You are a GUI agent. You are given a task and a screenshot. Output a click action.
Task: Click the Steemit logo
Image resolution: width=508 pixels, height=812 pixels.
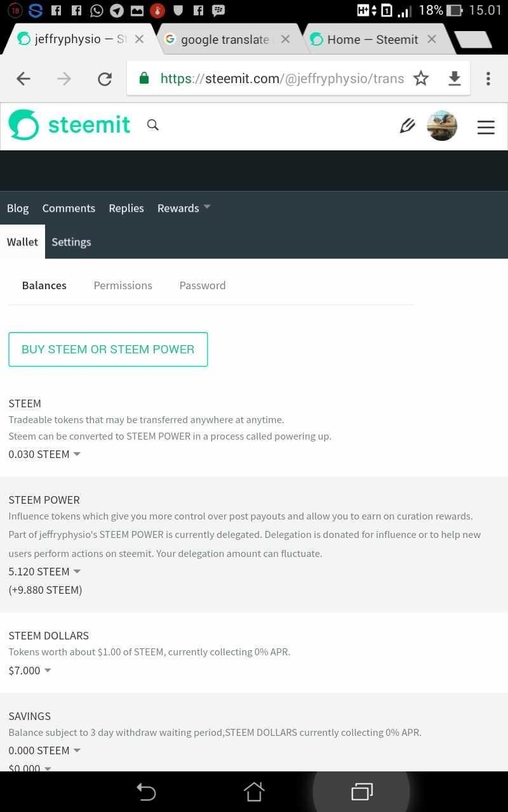(69, 124)
